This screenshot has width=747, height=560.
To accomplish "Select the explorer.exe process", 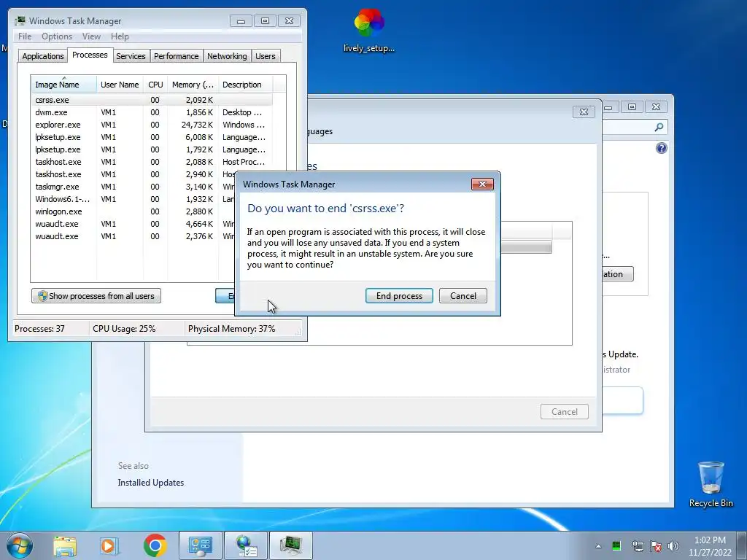I will click(152, 125).
